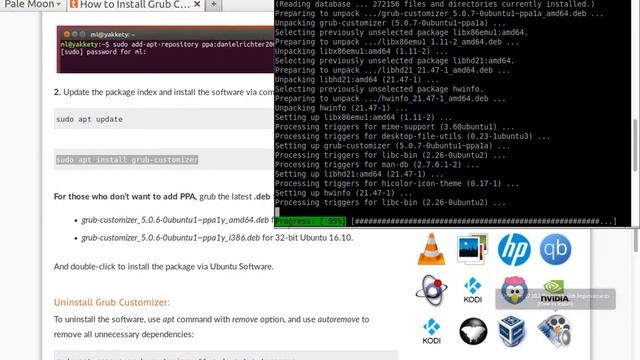640x360 pixels.
Task: Click the Kodi icon beside the black butterfly icon
Action: click(431, 331)
